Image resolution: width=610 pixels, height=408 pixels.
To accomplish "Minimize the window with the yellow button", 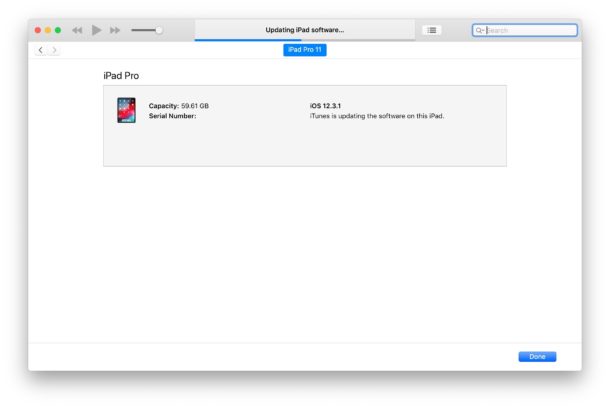I will click(x=48, y=30).
